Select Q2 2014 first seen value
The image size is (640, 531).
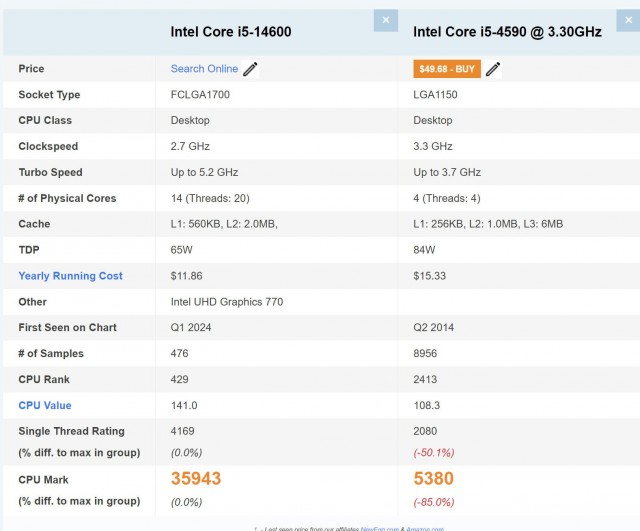tap(433, 328)
